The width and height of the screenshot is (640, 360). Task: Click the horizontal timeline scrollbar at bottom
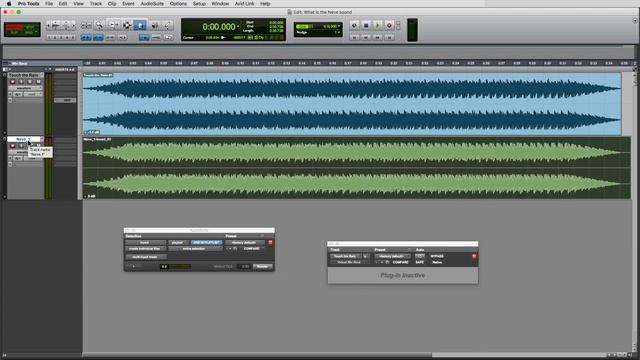pos(257,355)
